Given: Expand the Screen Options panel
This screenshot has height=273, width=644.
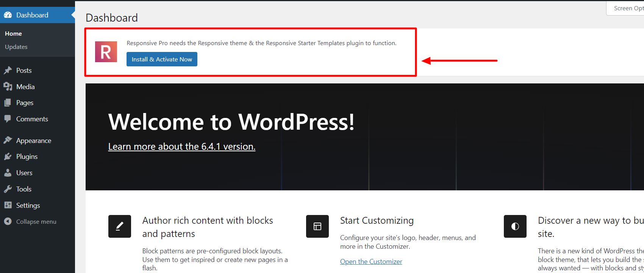Looking at the screenshot, I should pos(627,8).
